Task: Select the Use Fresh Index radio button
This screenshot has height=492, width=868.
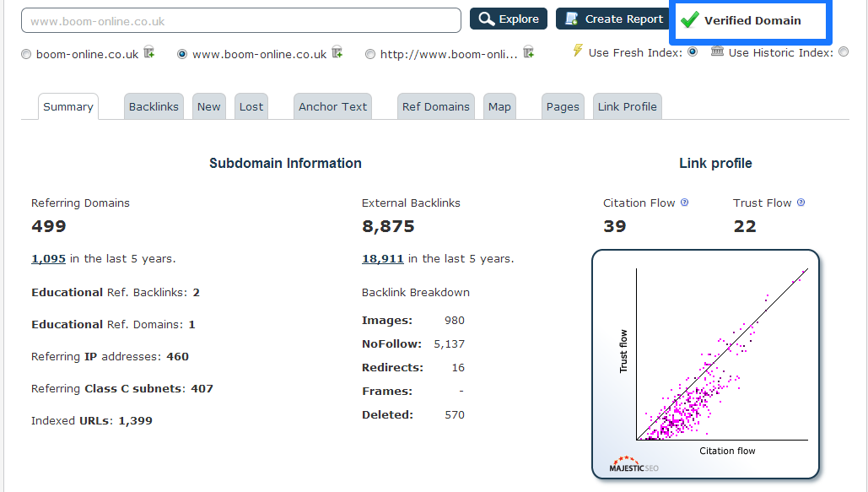Action: click(x=693, y=52)
